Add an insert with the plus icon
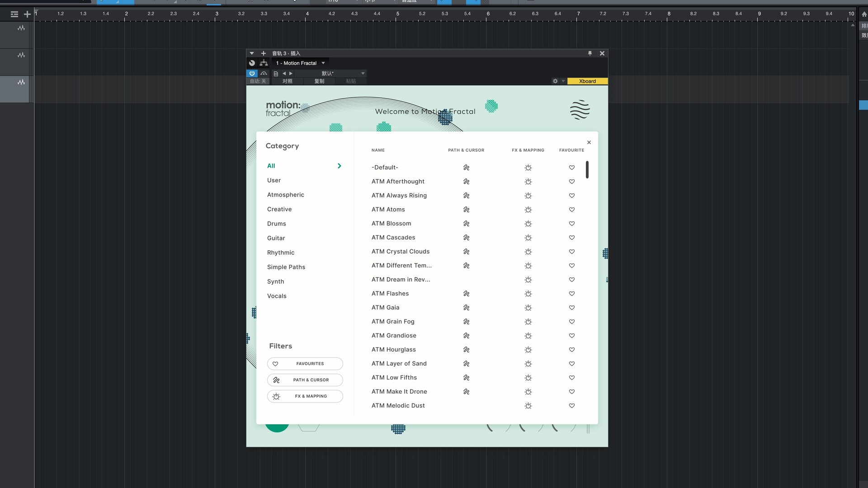The height and width of the screenshot is (488, 868). [264, 53]
